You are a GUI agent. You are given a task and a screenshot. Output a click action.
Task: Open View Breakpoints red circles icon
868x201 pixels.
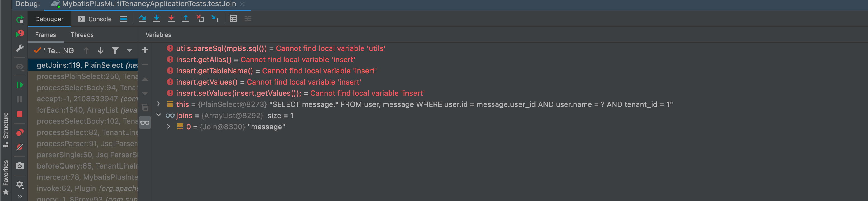[x=20, y=132]
